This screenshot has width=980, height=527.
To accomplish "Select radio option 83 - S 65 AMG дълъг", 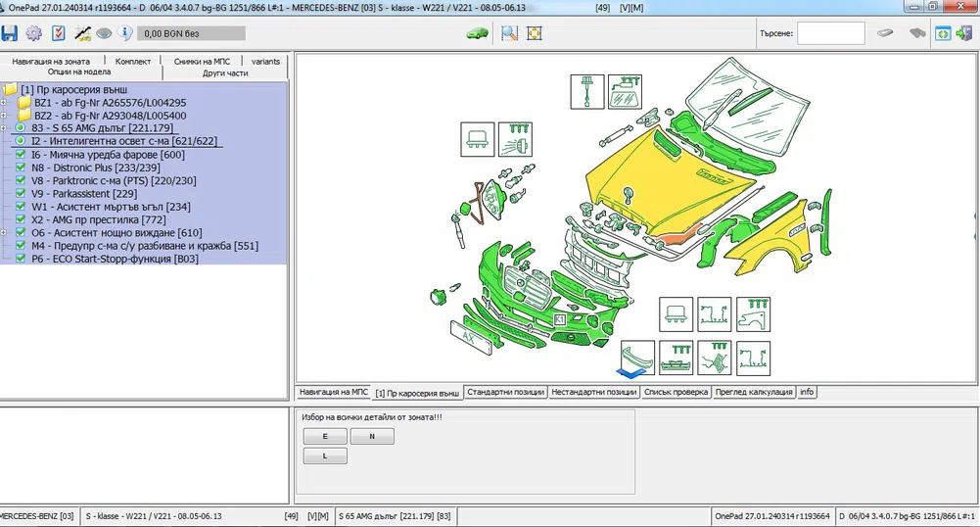I will click(20, 127).
